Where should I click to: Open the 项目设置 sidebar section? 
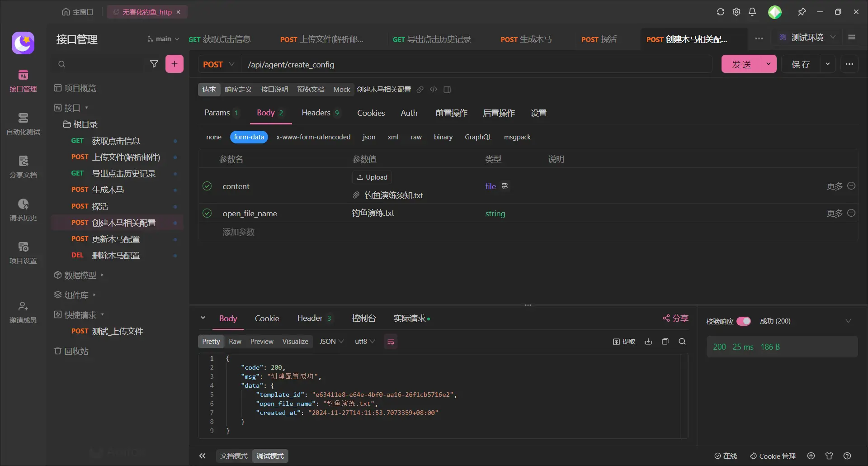click(x=23, y=253)
